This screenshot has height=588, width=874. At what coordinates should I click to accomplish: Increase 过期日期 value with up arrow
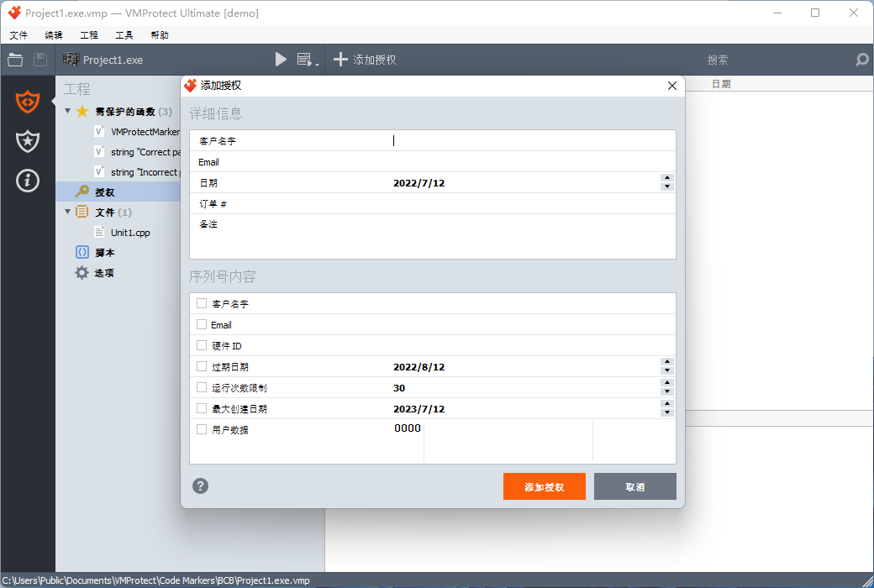pos(667,362)
